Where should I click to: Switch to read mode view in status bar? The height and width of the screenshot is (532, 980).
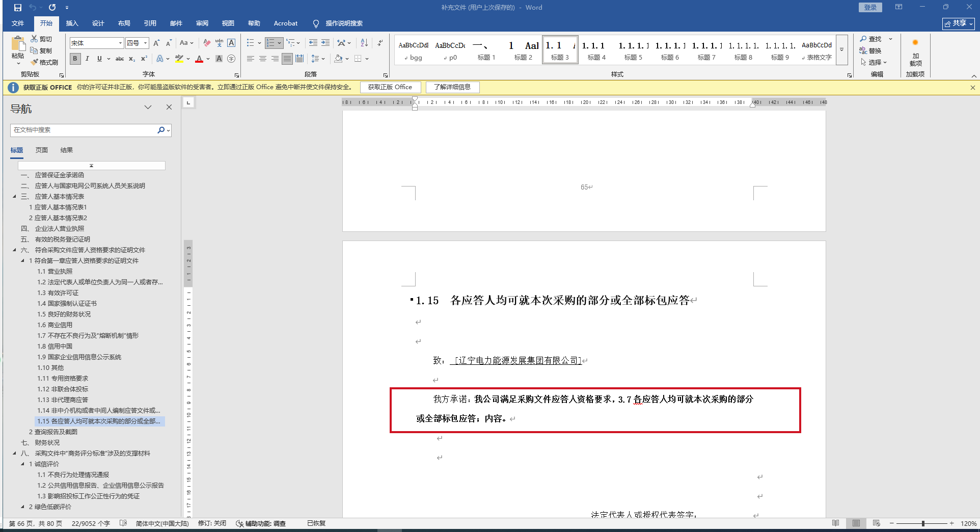[835, 523]
